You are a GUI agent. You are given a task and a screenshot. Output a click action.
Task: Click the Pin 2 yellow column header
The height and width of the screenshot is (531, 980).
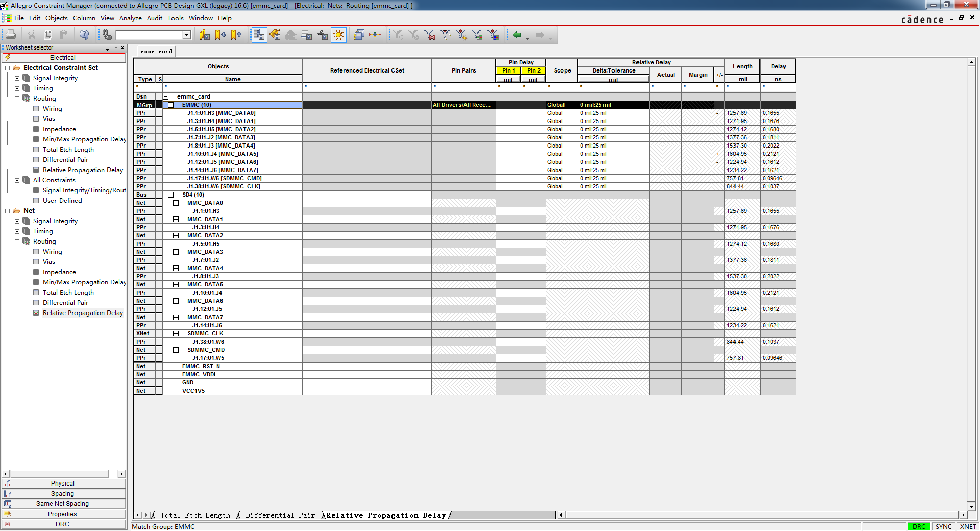point(533,70)
